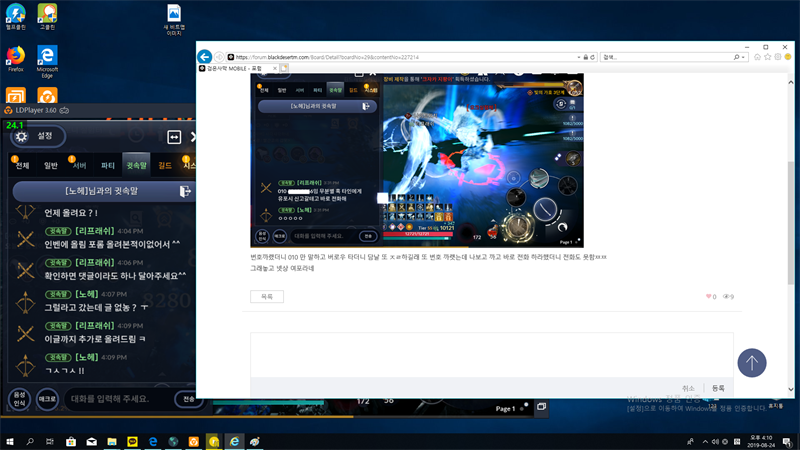Click the comment text area
The width and height of the screenshot is (800, 450).
coord(491,355)
